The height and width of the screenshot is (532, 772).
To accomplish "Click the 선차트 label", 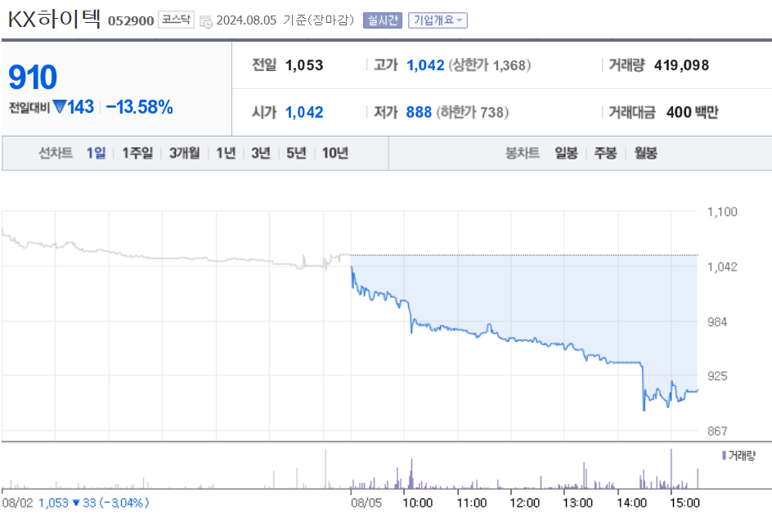I will (x=56, y=153).
